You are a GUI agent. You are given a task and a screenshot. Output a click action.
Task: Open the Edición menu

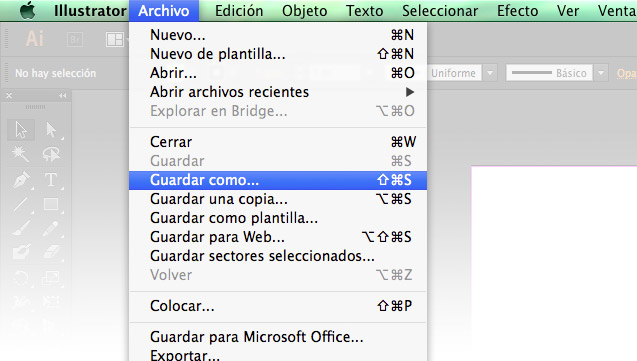click(x=239, y=11)
